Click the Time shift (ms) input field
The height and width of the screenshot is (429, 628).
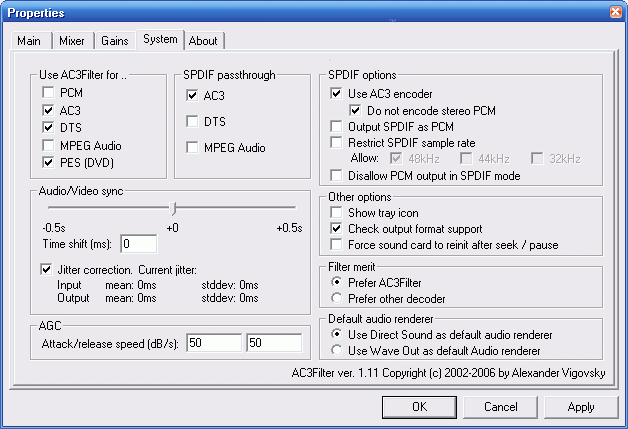point(138,244)
